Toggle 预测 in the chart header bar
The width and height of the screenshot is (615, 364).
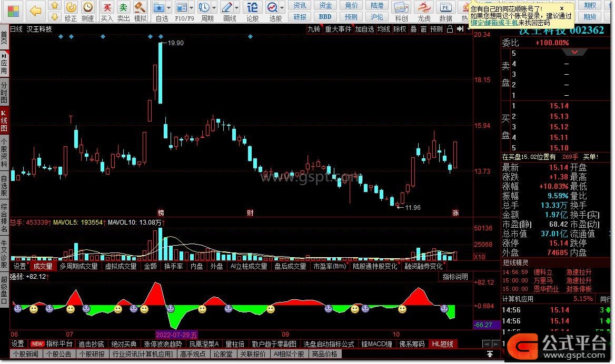pyautogui.click(x=436, y=29)
